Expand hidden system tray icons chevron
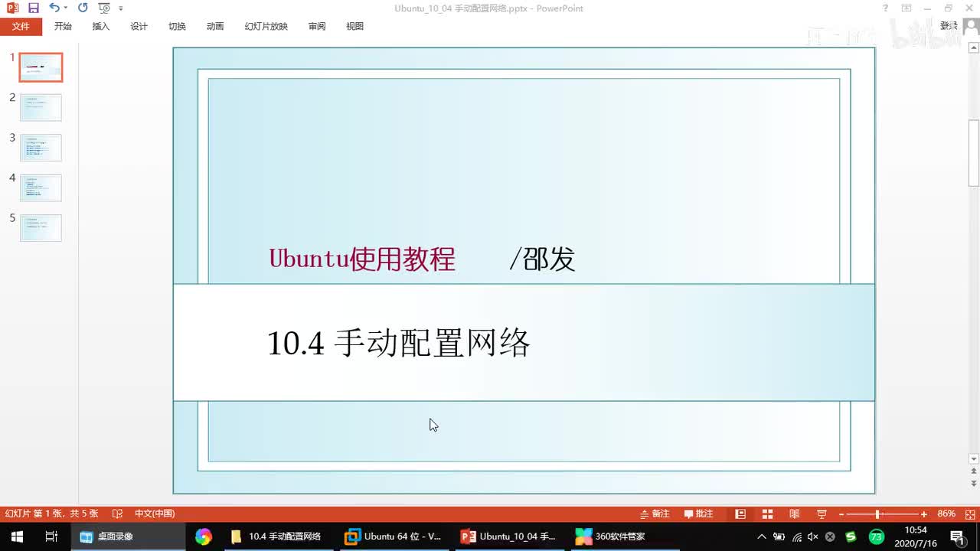 (762, 536)
